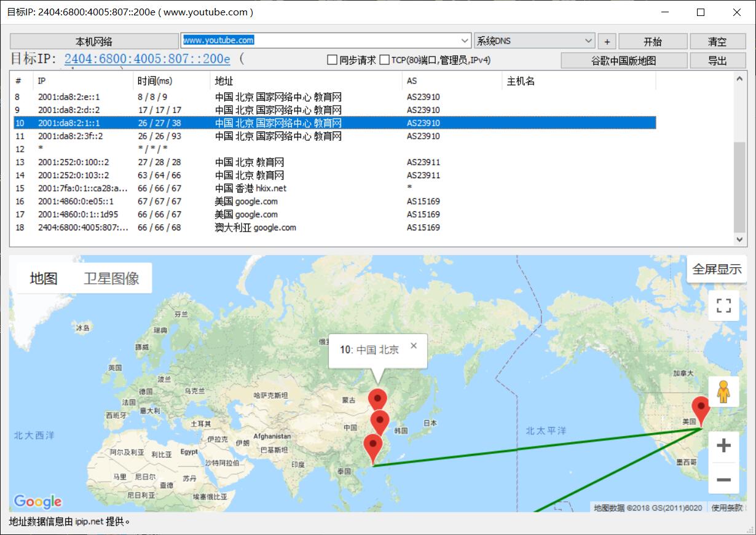The image size is (756, 535).
Task: Select hop 17 row 2001:4860:0:1::1d95
Action: [334, 214]
